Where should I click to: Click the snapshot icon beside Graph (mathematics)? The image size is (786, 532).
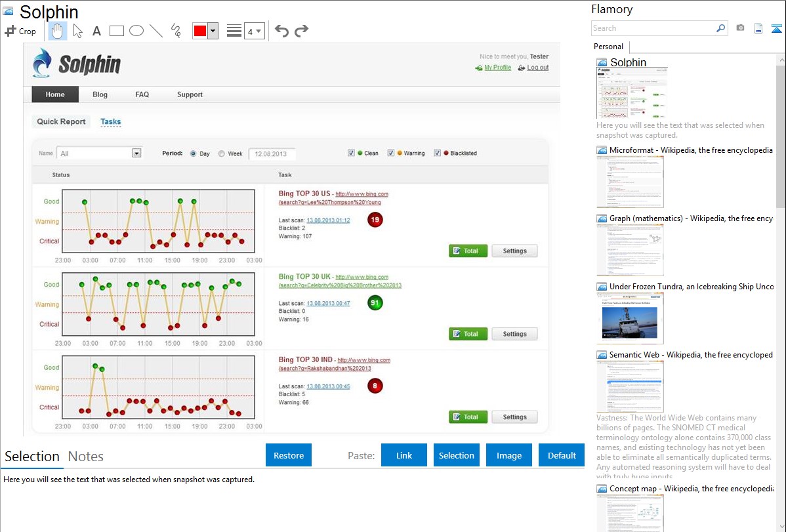(x=602, y=218)
